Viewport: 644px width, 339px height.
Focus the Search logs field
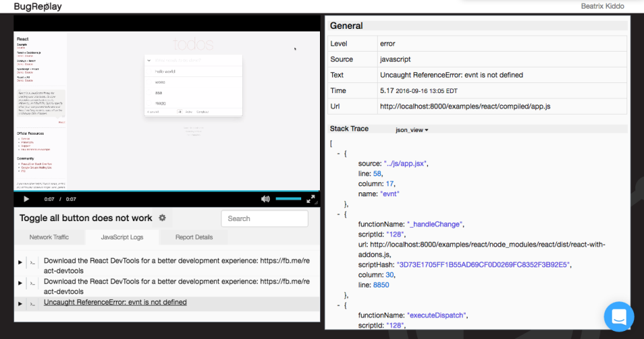coord(264,219)
